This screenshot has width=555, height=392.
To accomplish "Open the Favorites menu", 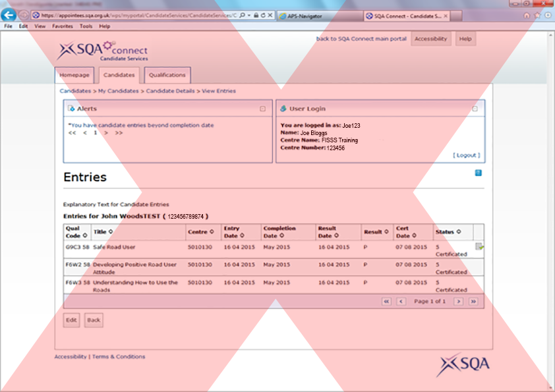I will coord(63,26).
